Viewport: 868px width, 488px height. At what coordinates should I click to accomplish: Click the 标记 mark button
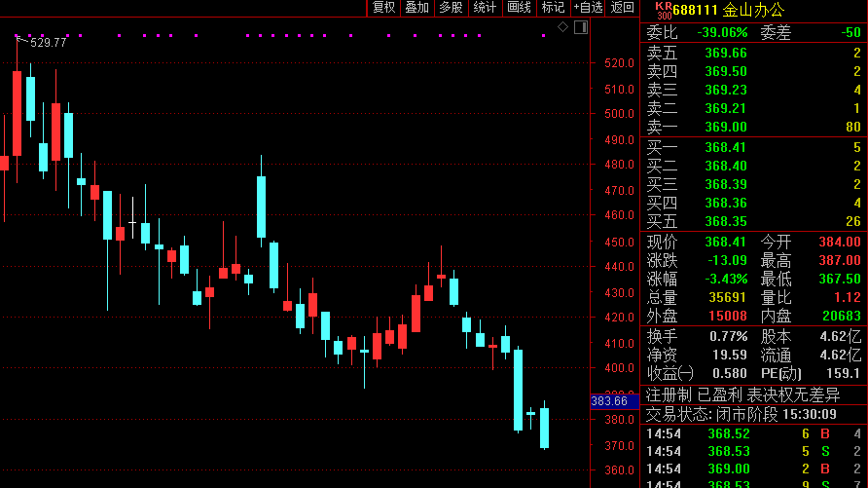[553, 8]
